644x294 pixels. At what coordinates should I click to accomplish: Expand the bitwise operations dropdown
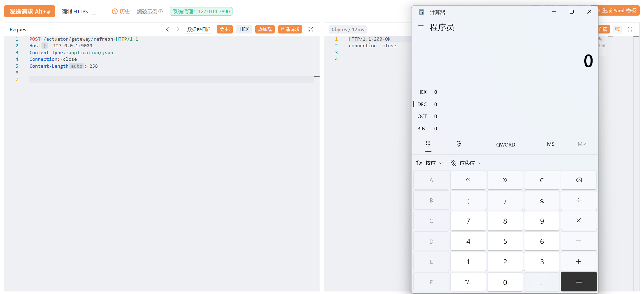(430, 163)
